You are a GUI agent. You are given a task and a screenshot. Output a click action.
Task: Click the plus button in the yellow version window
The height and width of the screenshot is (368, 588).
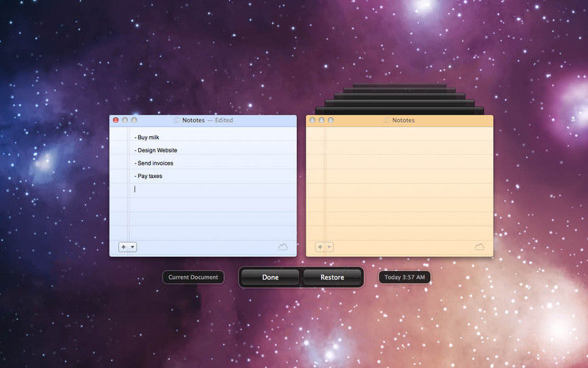click(320, 247)
